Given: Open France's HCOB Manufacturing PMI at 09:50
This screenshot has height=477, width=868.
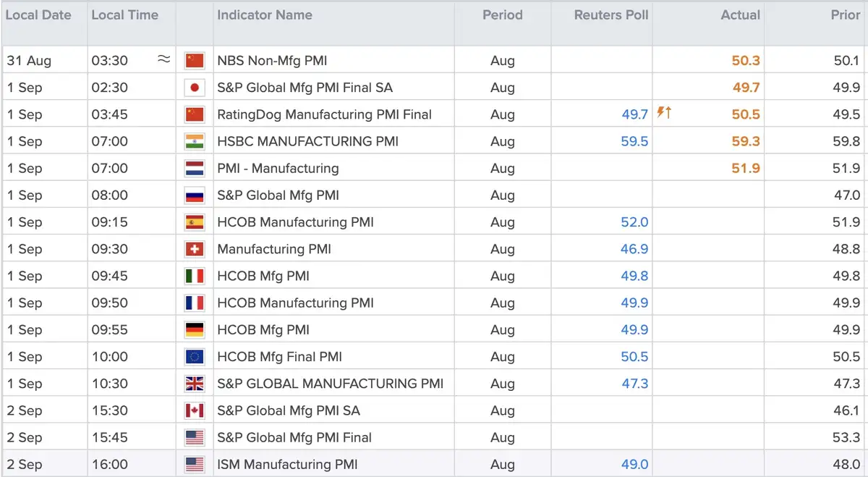Looking at the screenshot, I should [296, 303].
